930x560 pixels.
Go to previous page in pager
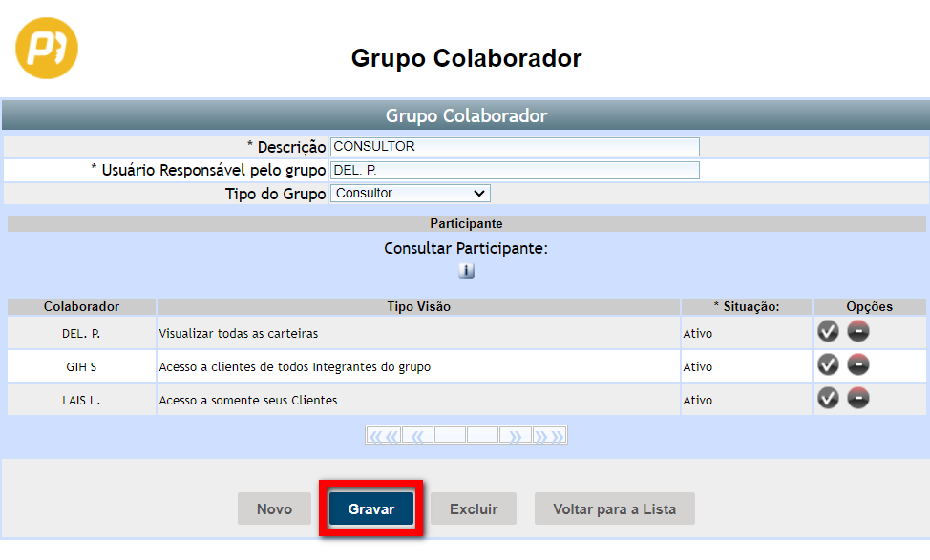point(417,436)
